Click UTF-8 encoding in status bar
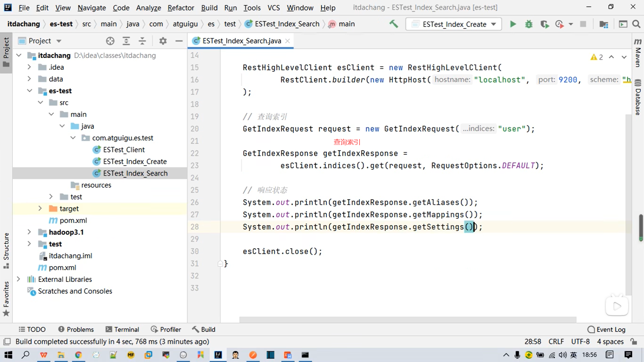Viewport: 644px width, 362px height. (580, 342)
